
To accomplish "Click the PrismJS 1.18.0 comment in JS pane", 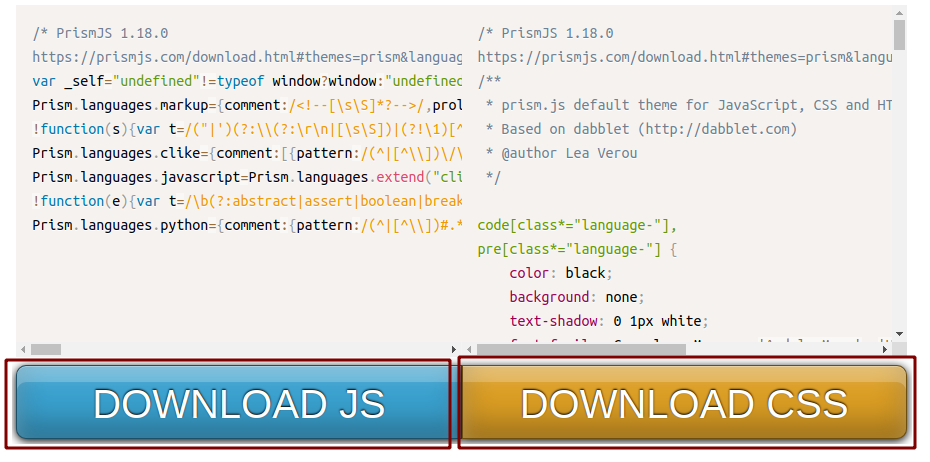I will pos(100,33).
